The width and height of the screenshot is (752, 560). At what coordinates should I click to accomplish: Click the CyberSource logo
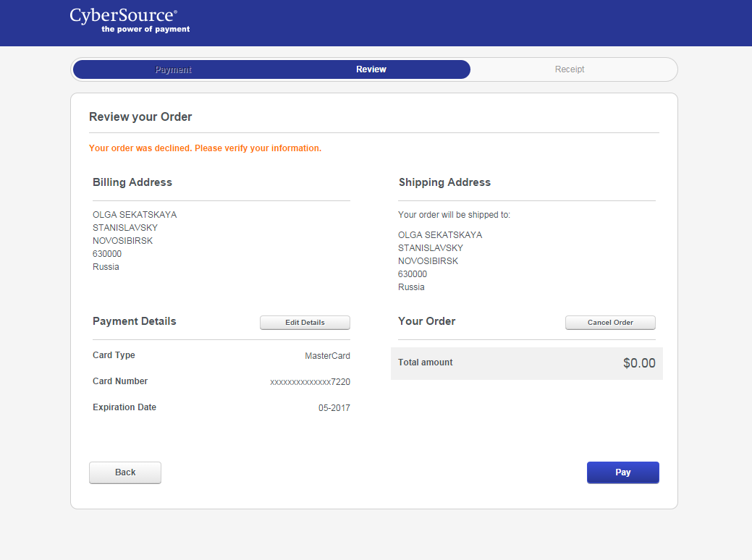coord(124,16)
